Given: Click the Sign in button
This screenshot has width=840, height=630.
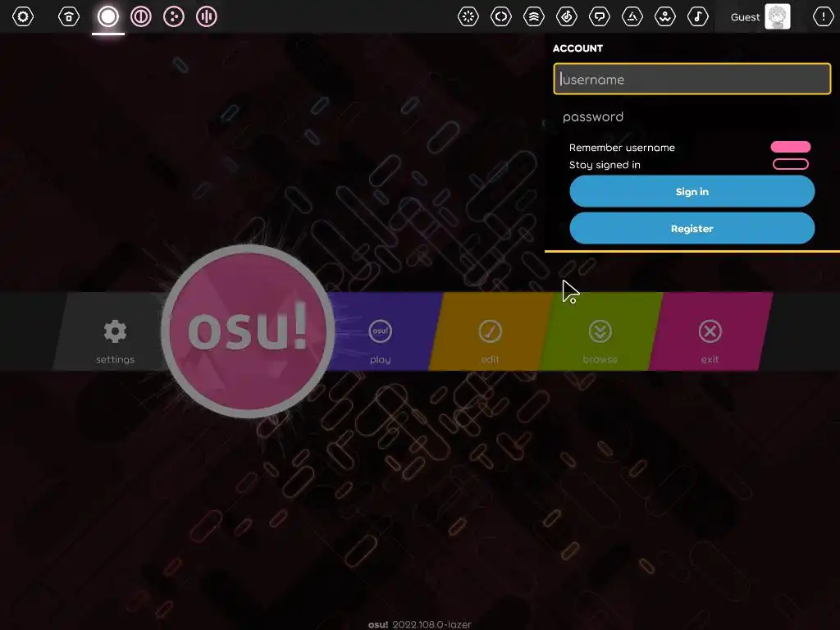Looking at the screenshot, I should point(692,191).
